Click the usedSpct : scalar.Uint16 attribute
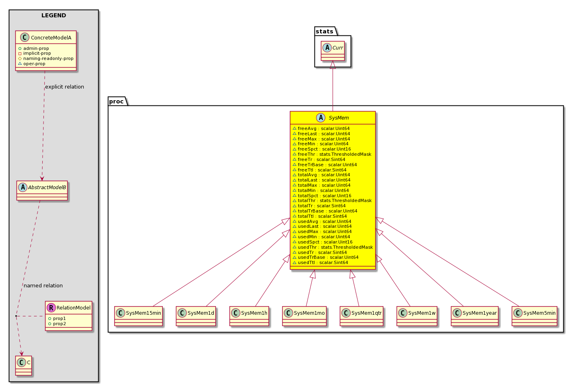The height and width of the screenshot is (392, 577). tap(325, 242)
